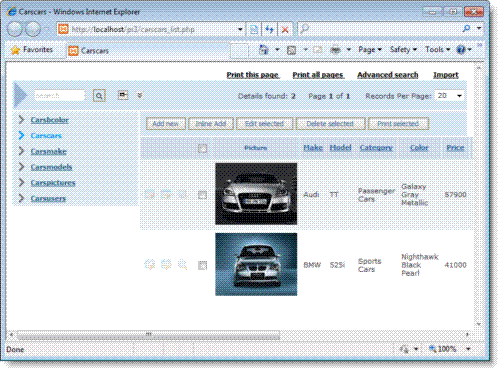
Task: Click the Import link
Action: tap(446, 75)
